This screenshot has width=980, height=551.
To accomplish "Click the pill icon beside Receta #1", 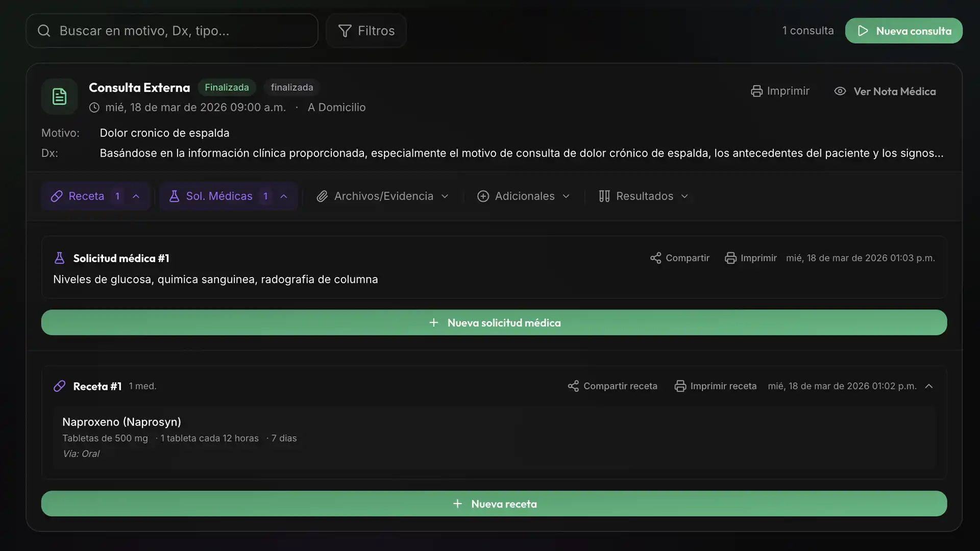I will click(x=60, y=386).
